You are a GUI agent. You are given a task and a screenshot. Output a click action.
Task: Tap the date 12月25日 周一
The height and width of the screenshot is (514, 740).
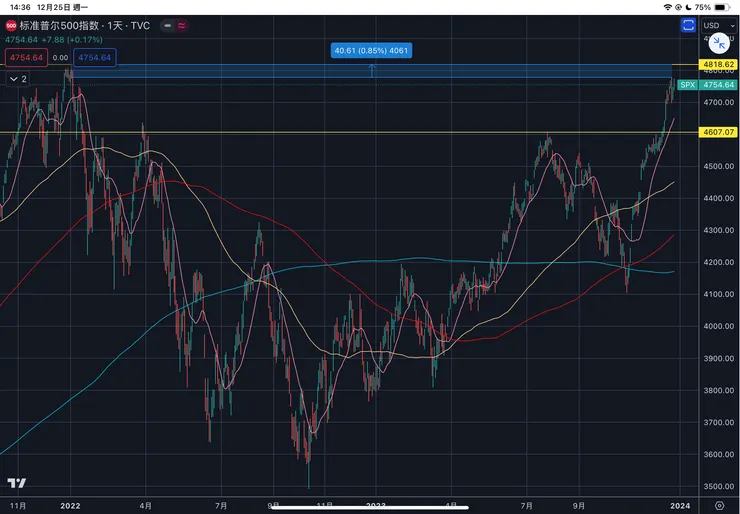tap(63, 7)
